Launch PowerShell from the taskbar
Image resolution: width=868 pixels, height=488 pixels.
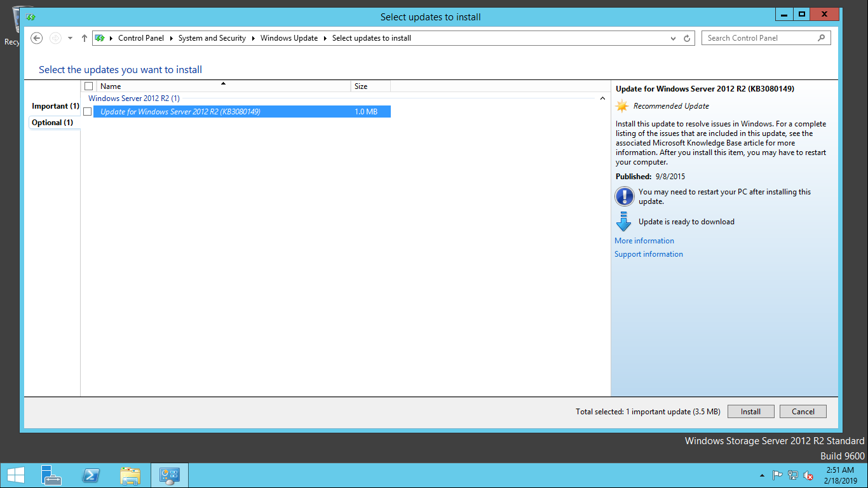(x=90, y=475)
